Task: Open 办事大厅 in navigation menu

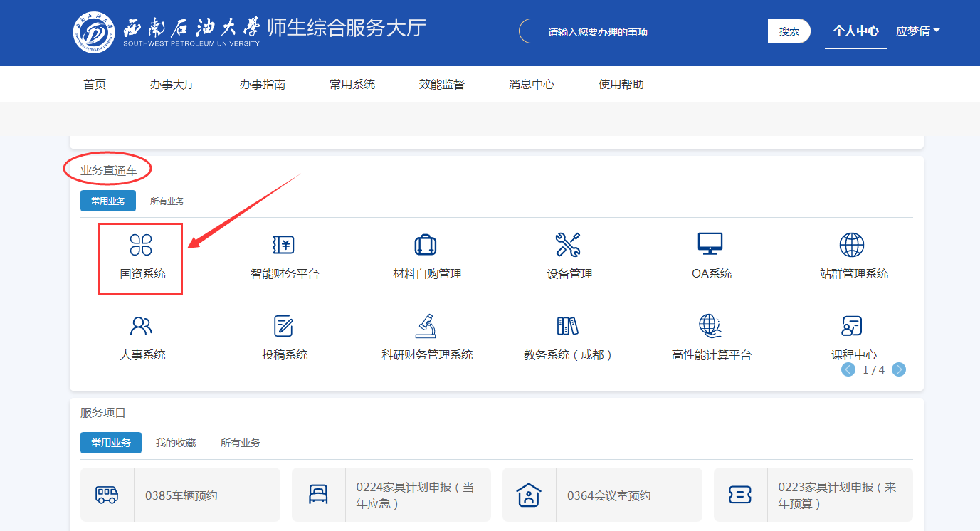Action: [172, 84]
